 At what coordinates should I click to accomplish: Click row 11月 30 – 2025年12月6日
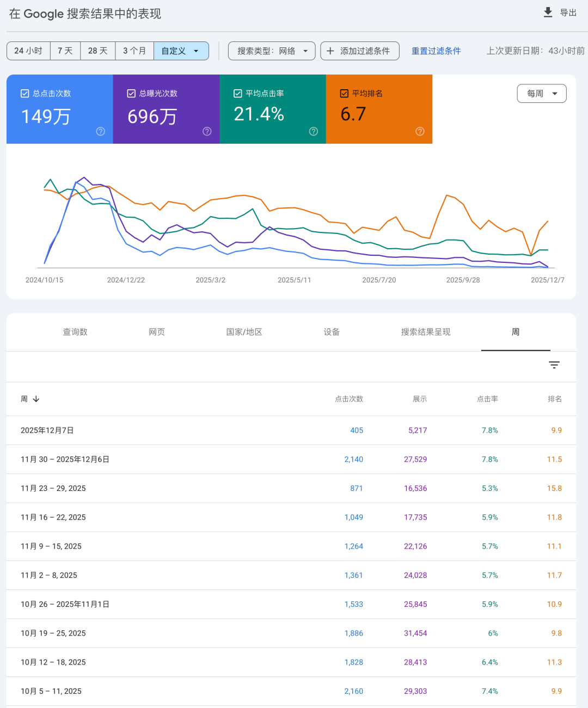[291, 459]
